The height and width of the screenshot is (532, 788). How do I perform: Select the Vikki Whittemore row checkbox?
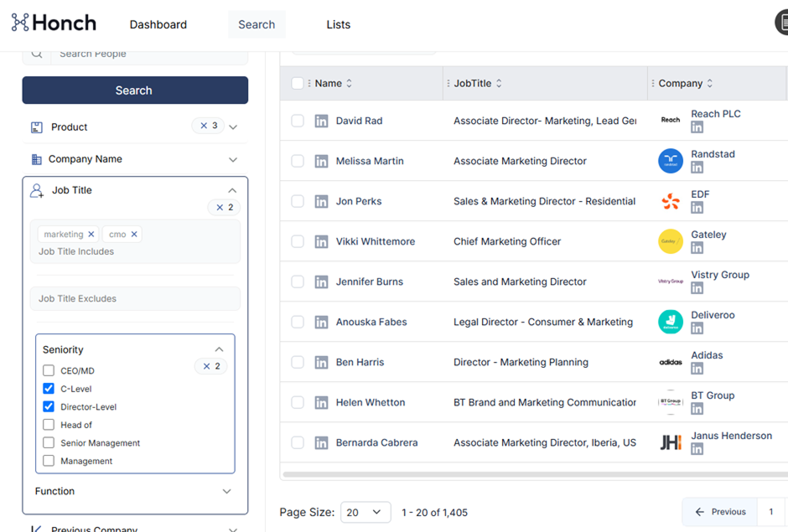298,241
